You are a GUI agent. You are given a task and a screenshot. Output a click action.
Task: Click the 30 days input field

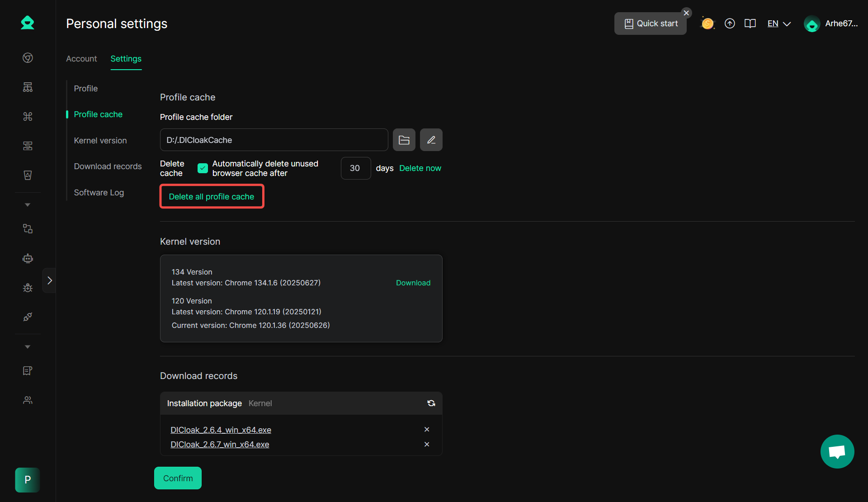pos(356,168)
